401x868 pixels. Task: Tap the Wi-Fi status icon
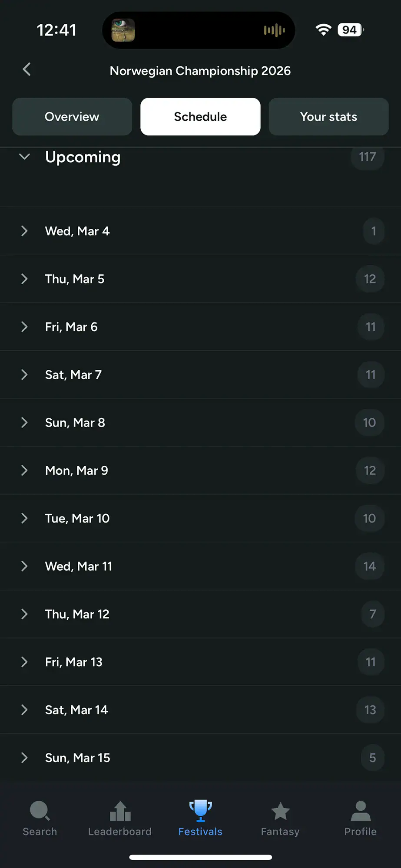323,30
